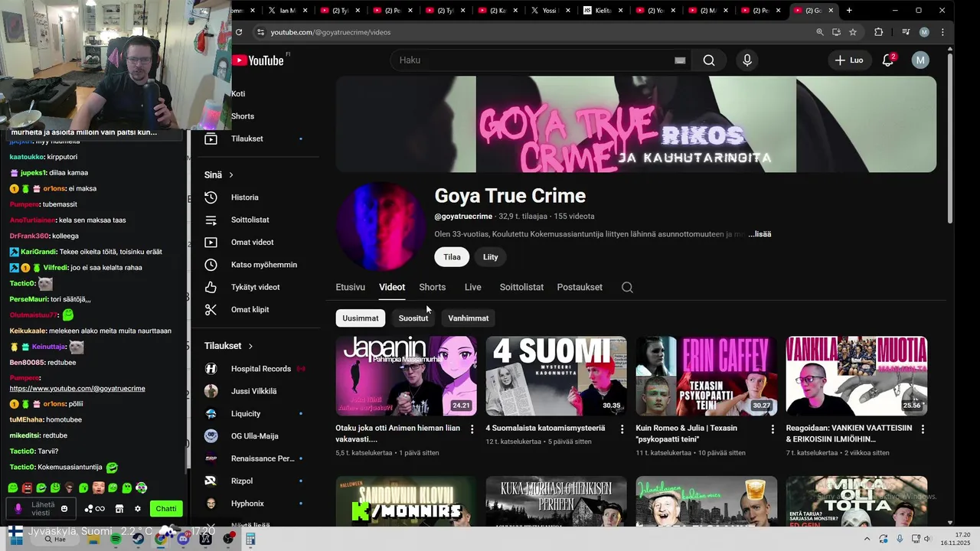The height and width of the screenshot is (551, 980).
Task: Select the Vanhimmat filter chip
Action: point(469,318)
